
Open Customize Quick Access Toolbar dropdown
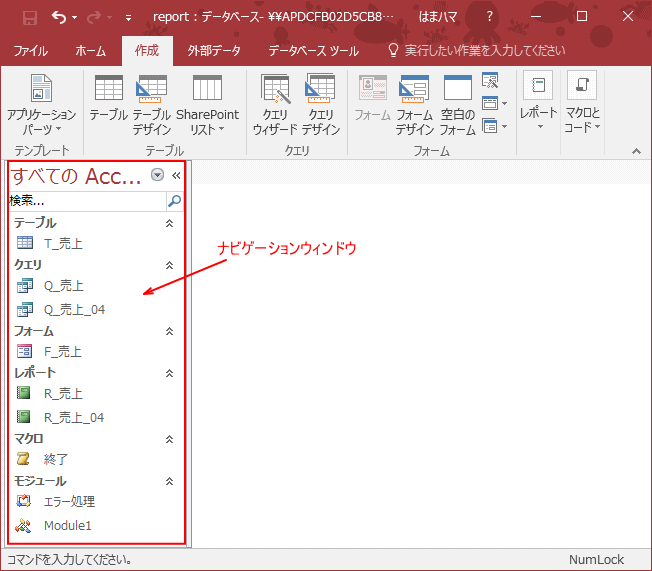[x=128, y=18]
